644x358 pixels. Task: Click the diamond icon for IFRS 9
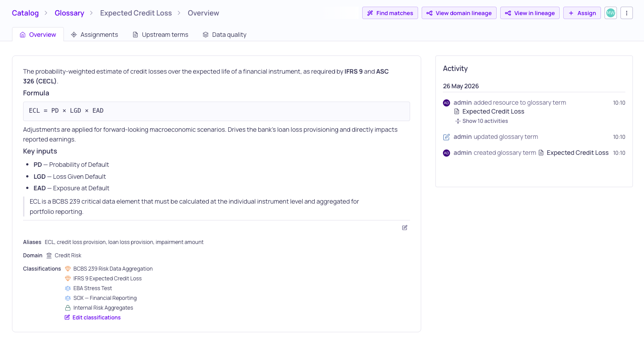pyautogui.click(x=68, y=279)
